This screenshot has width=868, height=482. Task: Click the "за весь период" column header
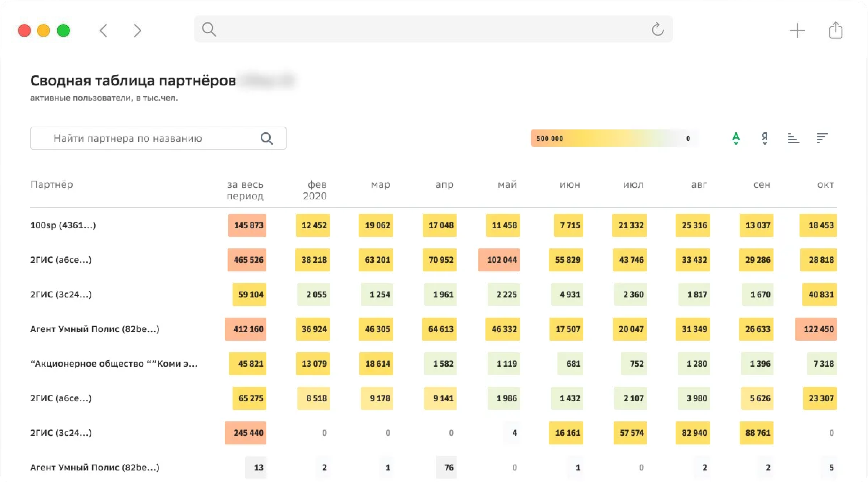(245, 190)
